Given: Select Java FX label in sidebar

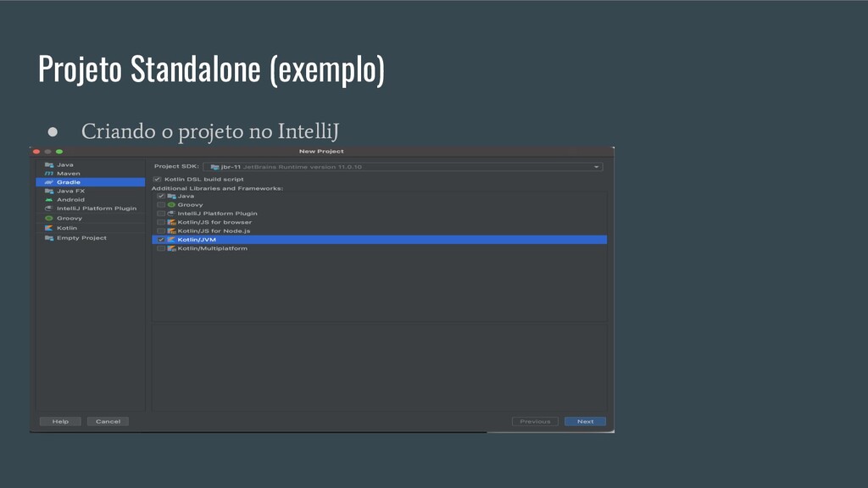Looking at the screenshot, I should 70,191.
